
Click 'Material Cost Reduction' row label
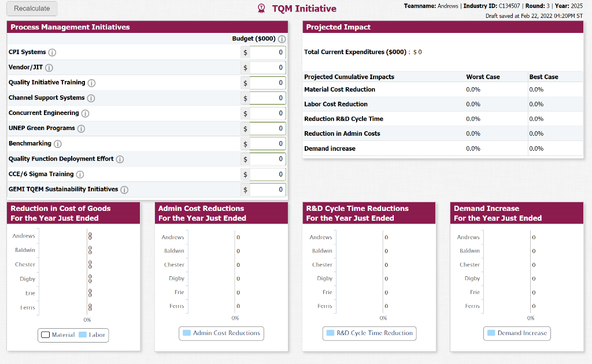(x=340, y=90)
